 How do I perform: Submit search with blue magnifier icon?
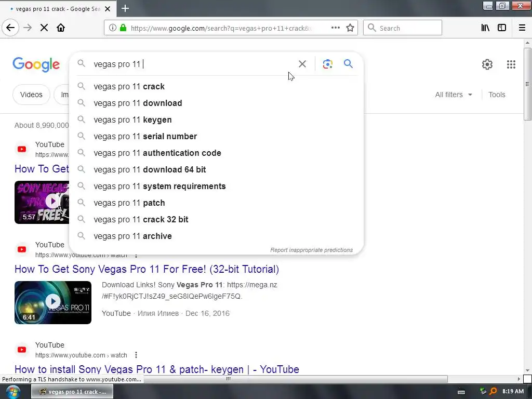(348, 64)
